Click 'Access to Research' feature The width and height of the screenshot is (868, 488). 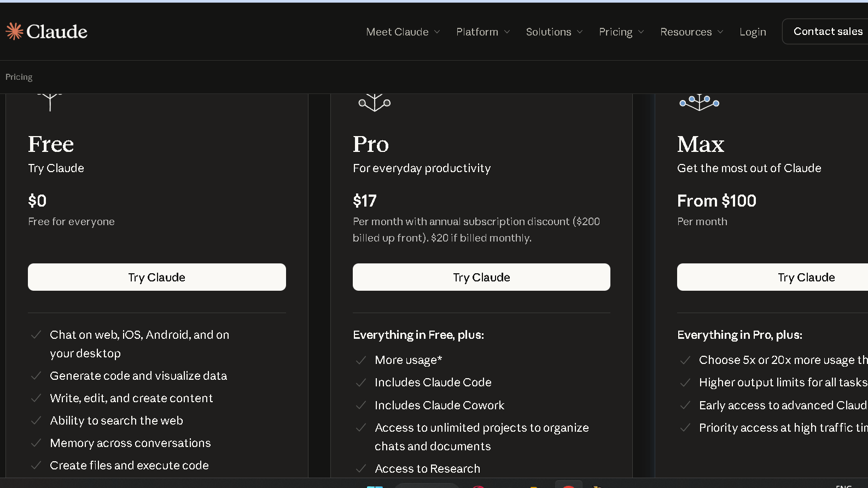(427, 469)
